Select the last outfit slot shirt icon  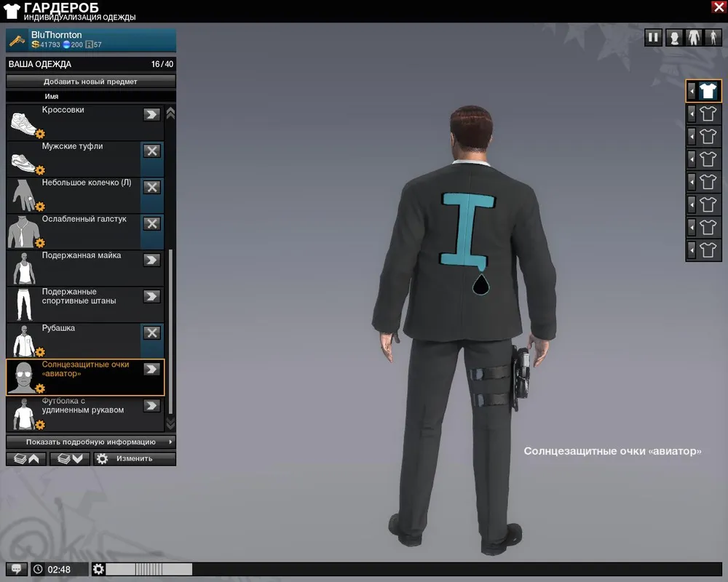pyautogui.click(x=708, y=250)
